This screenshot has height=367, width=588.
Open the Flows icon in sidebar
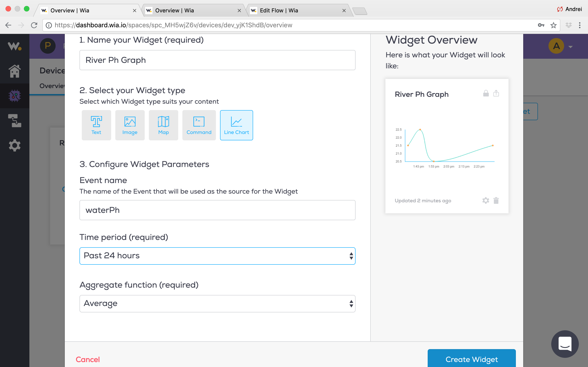click(x=14, y=121)
